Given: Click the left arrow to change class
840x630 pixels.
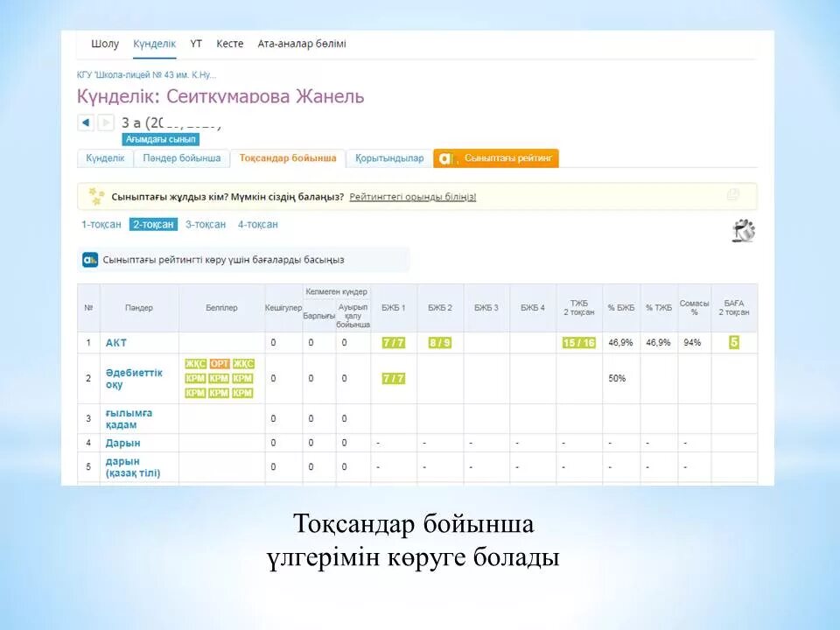Looking at the screenshot, I should [85, 123].
